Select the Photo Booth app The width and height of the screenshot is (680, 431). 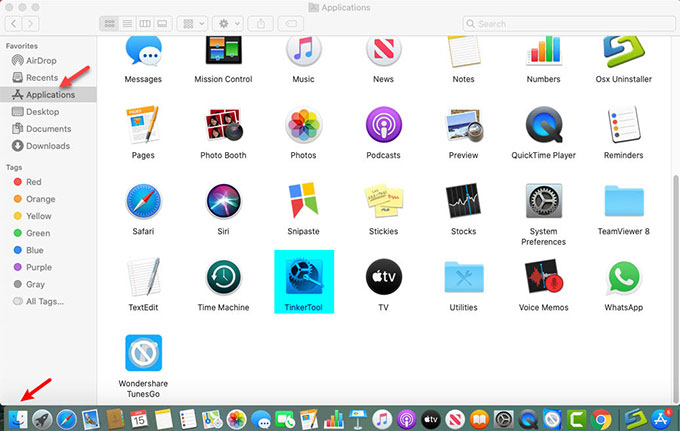(x=223, y=125)
